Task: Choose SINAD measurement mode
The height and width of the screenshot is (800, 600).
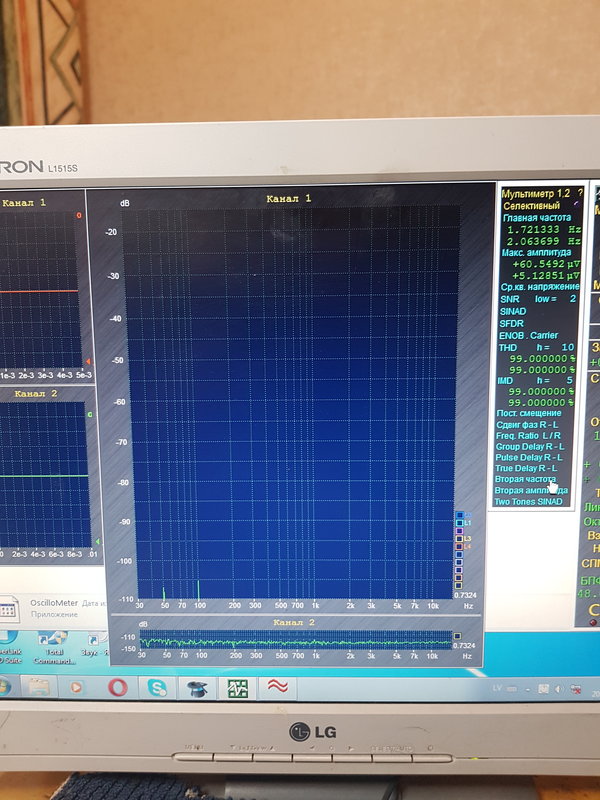Action: click(x=513, y=311)
